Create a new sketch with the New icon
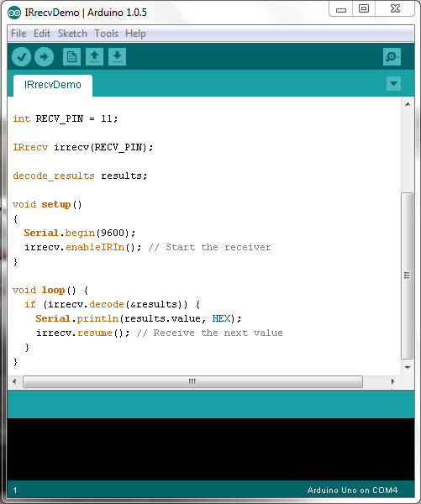 [71, 57]
